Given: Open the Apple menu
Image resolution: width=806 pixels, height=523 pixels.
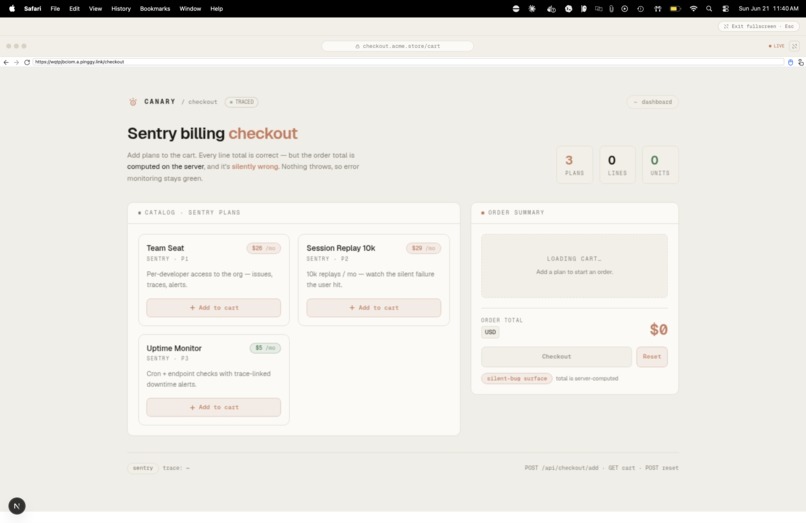Looking at the screenshot, I should 12,9.
